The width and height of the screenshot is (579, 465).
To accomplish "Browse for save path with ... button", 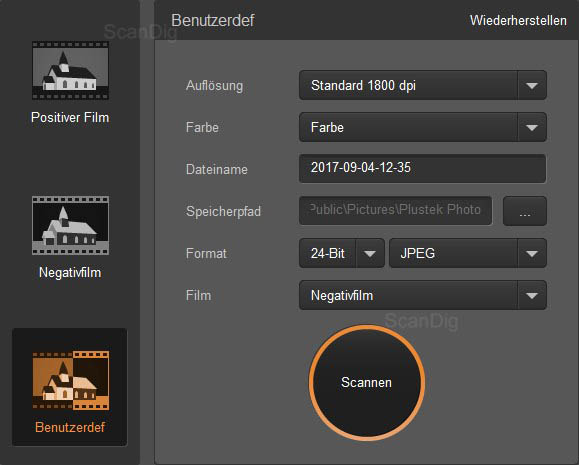I will coord(525,211).
